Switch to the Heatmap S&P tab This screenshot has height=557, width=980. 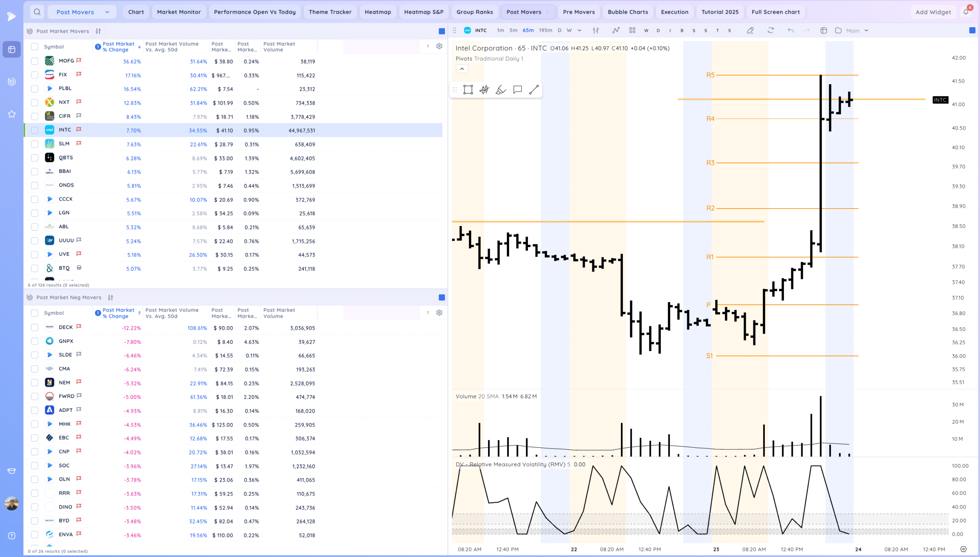(423, 12)
